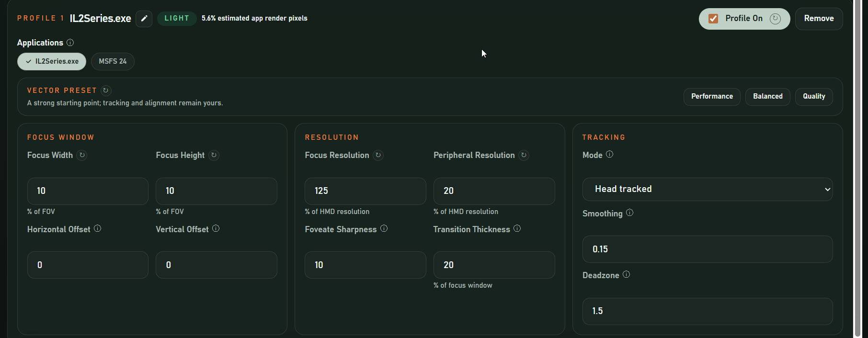868x338 pixels.
Task: Toggle the Profile On checkbox
Action: (713, 19)
